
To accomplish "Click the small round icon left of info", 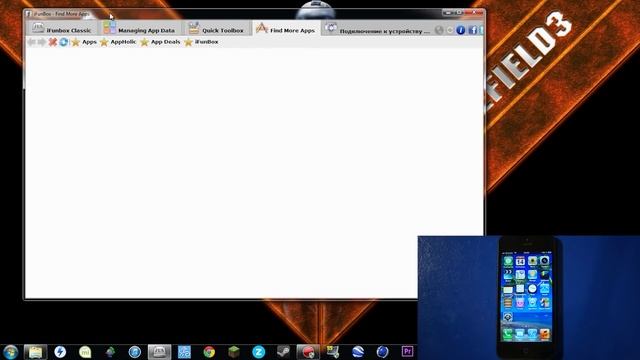I will [x=450, y=30].
